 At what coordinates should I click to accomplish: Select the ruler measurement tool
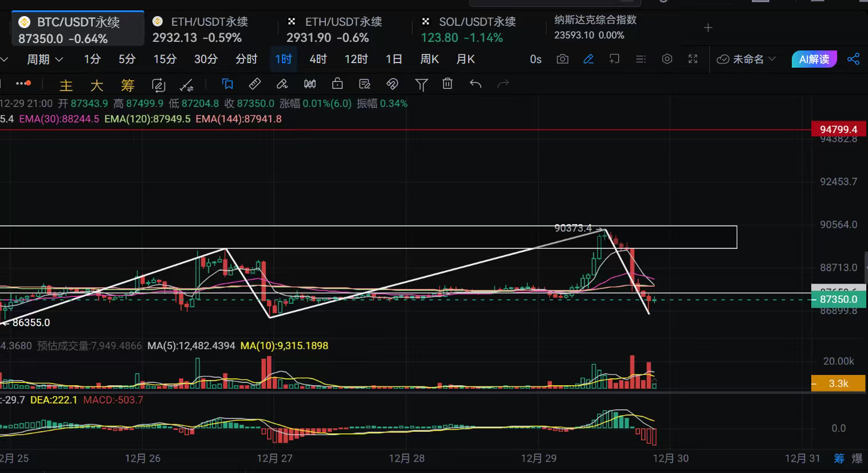[255, 84]
